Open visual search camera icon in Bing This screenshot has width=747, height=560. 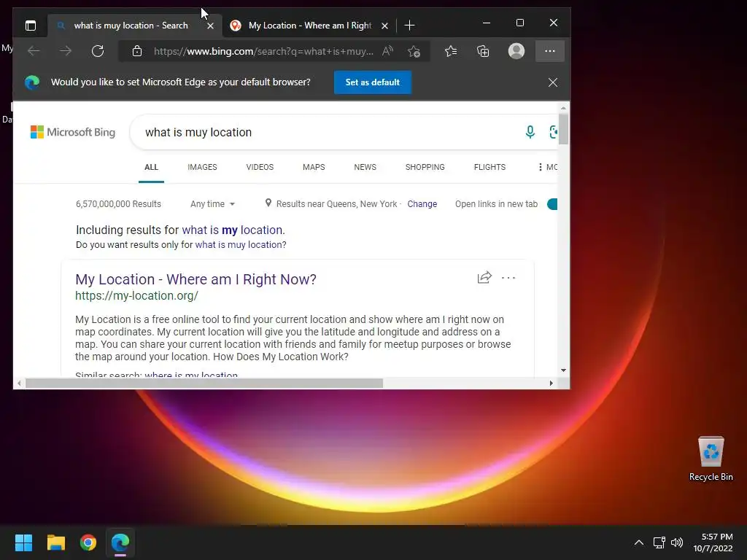[x=553, y=132]
